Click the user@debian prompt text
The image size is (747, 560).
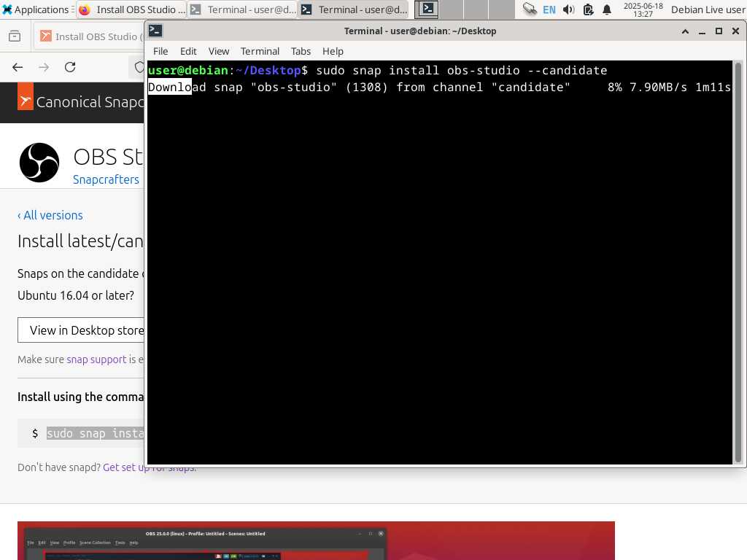187,71
